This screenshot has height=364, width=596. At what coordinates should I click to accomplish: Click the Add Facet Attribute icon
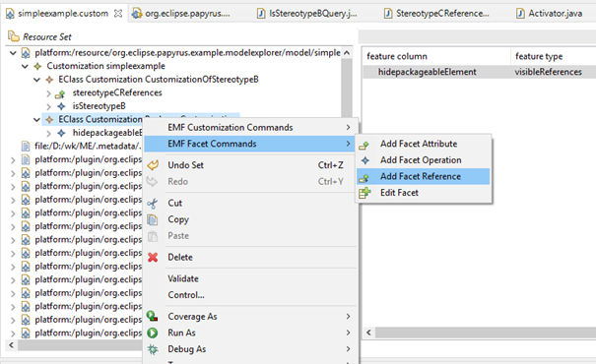pos(364,145)
